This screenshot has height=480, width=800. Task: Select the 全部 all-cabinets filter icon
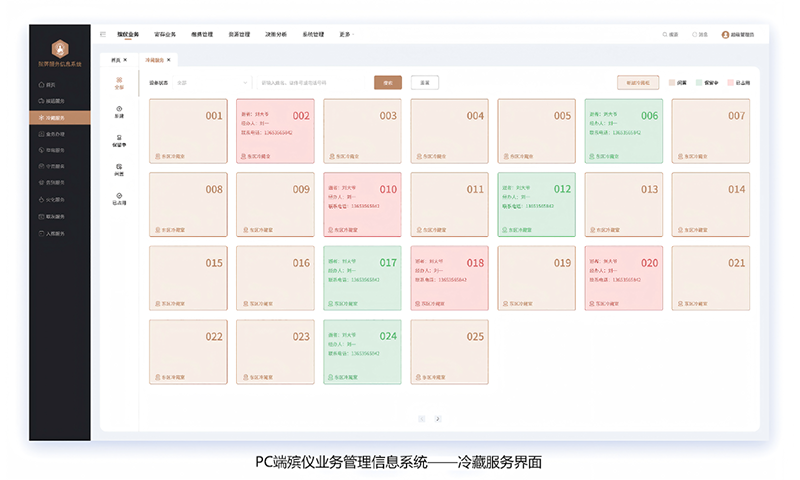[120, 84]
